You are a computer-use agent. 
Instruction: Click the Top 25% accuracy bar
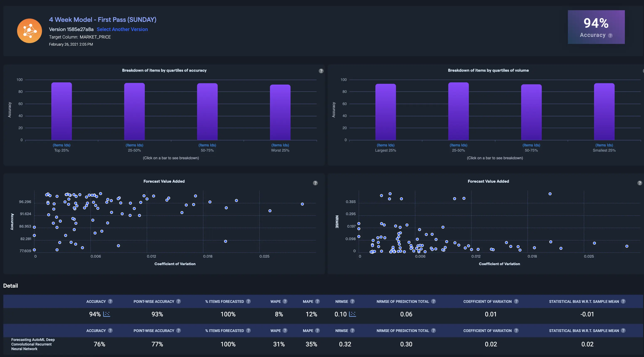[x=62, y=111]
